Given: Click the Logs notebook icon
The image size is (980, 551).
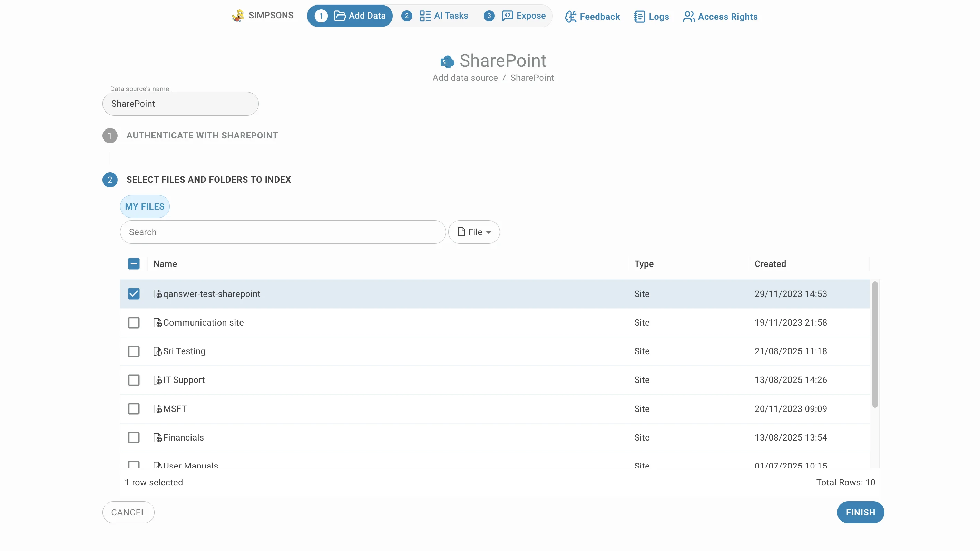Looking at the screenshot, I should [639, 17].
